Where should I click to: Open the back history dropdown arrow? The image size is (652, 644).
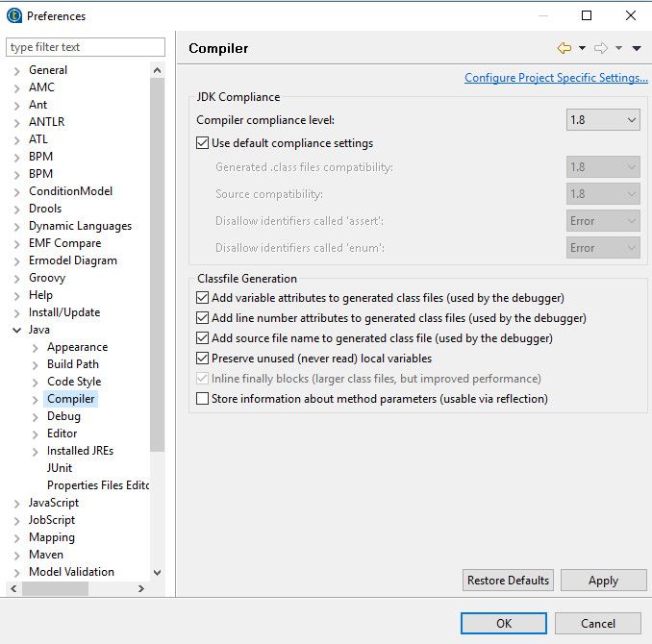(x=582, y=48)
